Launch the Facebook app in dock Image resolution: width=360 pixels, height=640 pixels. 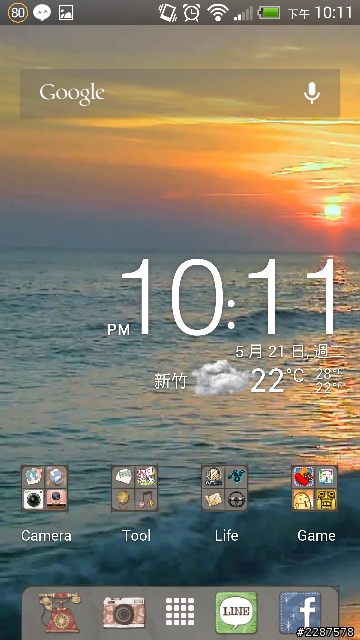point(300,613)
